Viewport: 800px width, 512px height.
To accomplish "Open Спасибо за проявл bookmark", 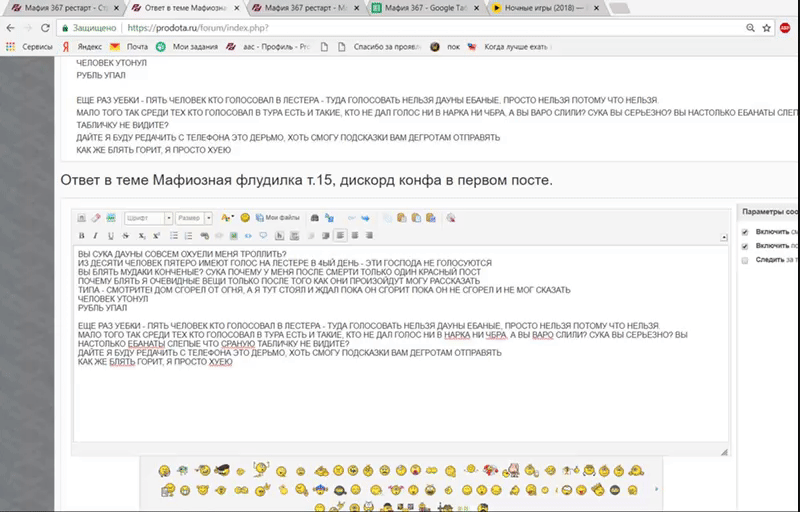I will (x=380, y=46).
